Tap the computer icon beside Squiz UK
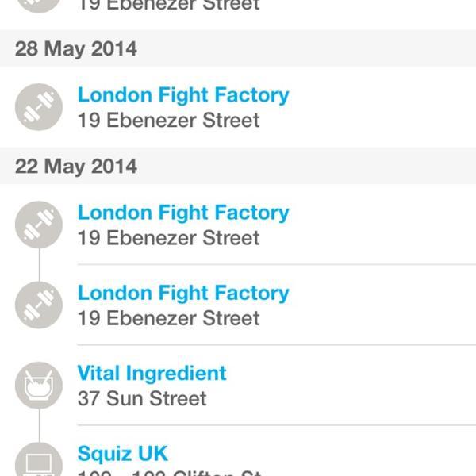 click(x=38, y=461)
